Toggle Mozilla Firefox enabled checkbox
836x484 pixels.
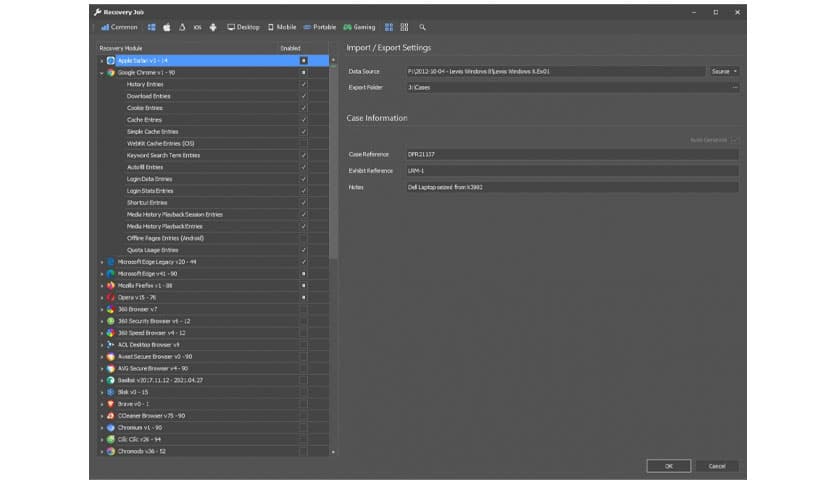303,286
